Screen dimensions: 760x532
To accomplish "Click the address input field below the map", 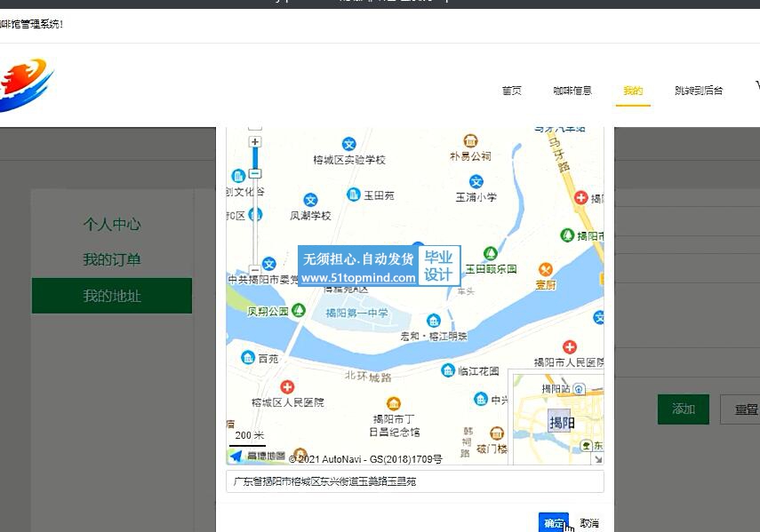I will [415, 481].
